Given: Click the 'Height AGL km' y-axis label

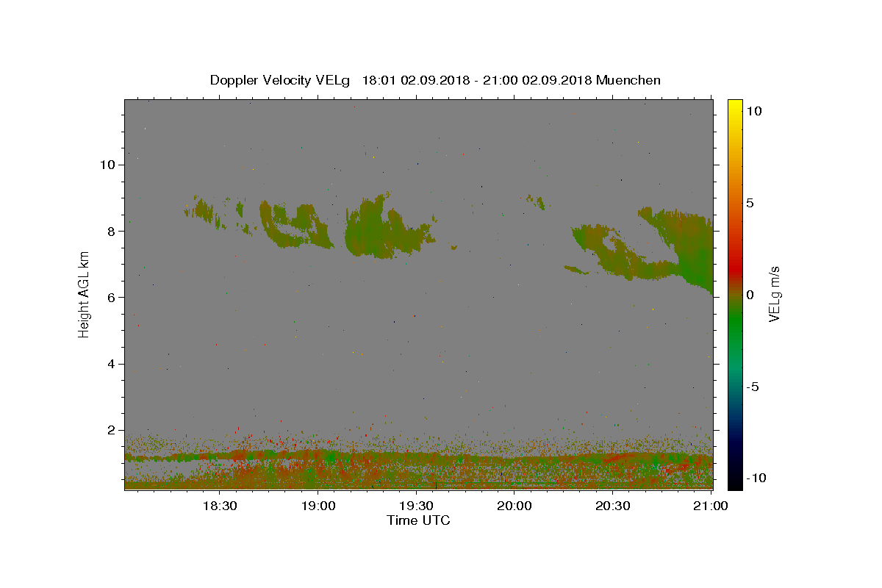Looking at the screenshot, I should (84, 294).
